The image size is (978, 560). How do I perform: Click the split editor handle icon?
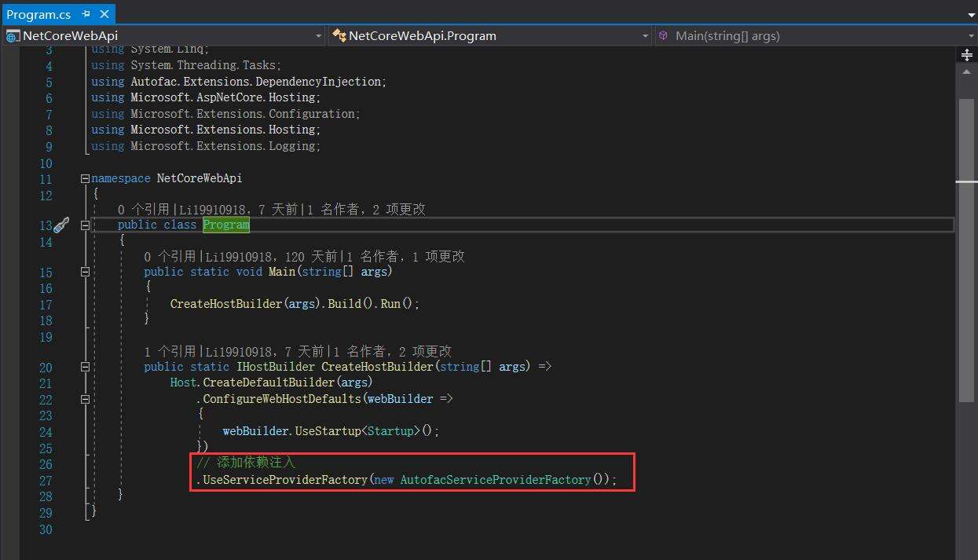pyautogui.click(x=967, y=55)
